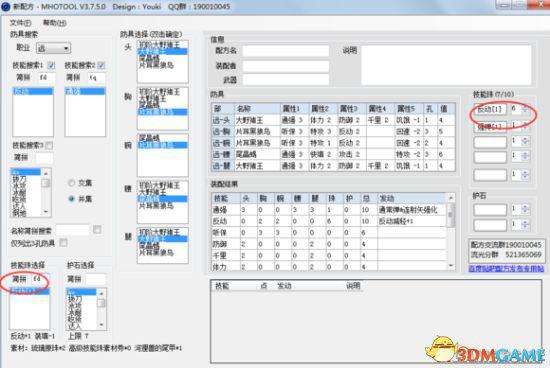
Task: Select 尾晶蝎 in the 腕 armor list
Action: coord(149,139)
